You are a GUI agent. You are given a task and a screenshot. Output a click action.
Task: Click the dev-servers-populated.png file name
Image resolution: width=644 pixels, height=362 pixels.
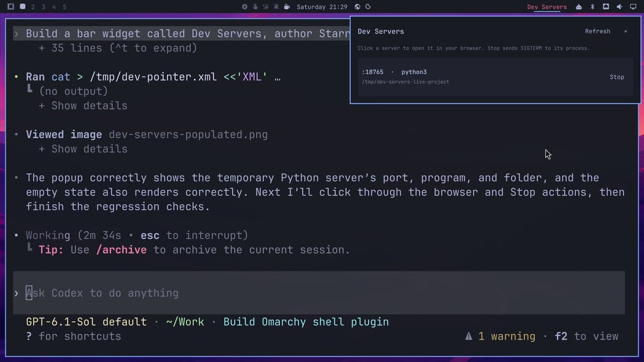point(188,134)
